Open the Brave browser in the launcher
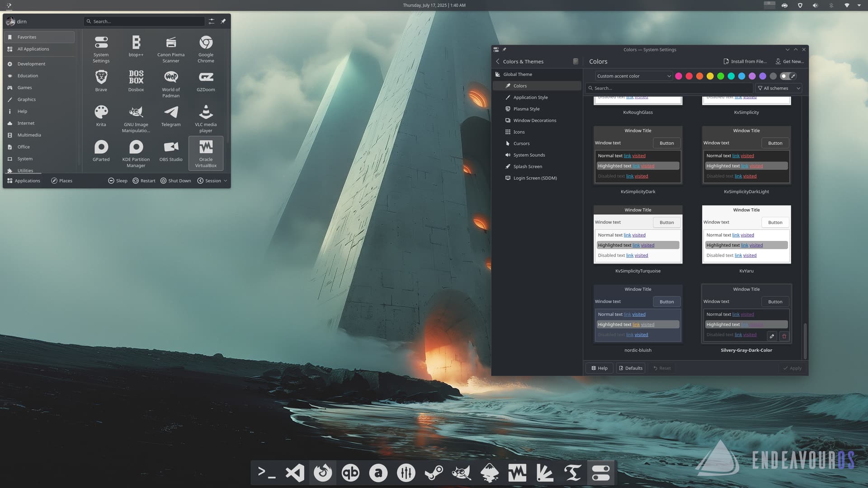The width and height of the screenshot is (868, 488). click(x=101, y=81)
